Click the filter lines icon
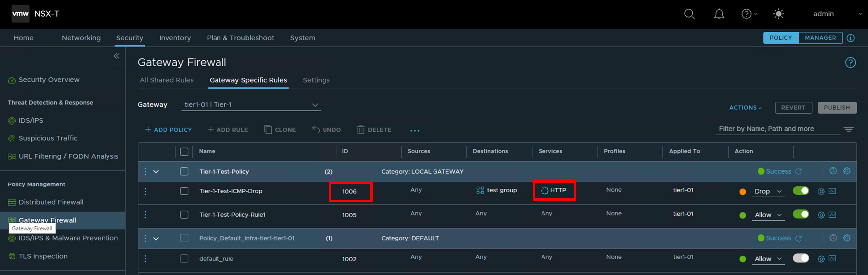Screen dimensions: 868x275 point(849,129)
